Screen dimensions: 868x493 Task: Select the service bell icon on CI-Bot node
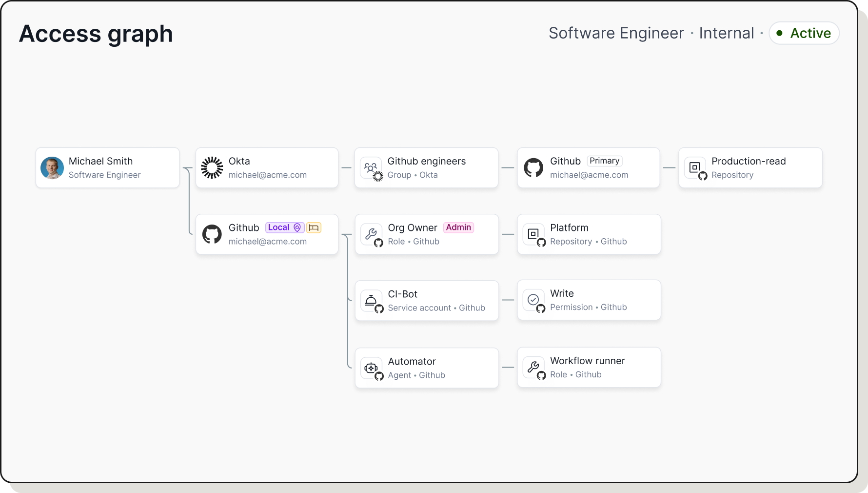[x=371, y=300]
